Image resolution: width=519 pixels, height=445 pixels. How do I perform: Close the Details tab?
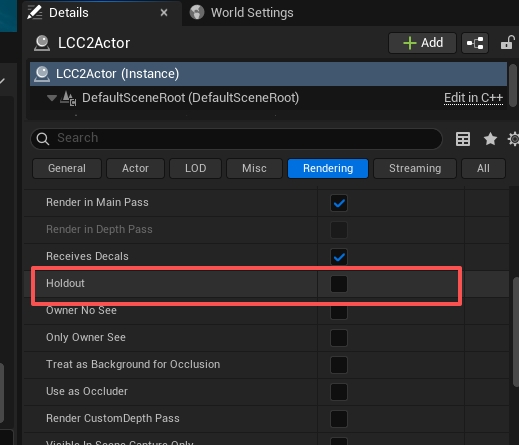click(x=164, y=13)
